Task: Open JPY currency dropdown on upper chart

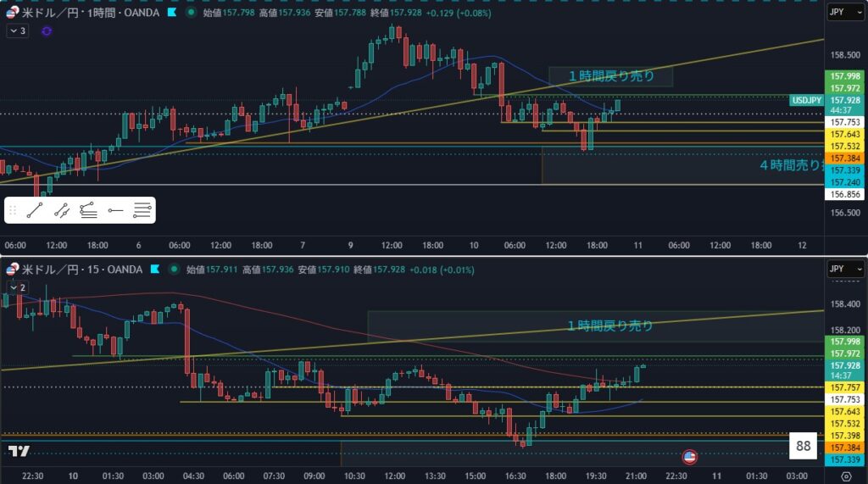Action: [x=845, y=13]
